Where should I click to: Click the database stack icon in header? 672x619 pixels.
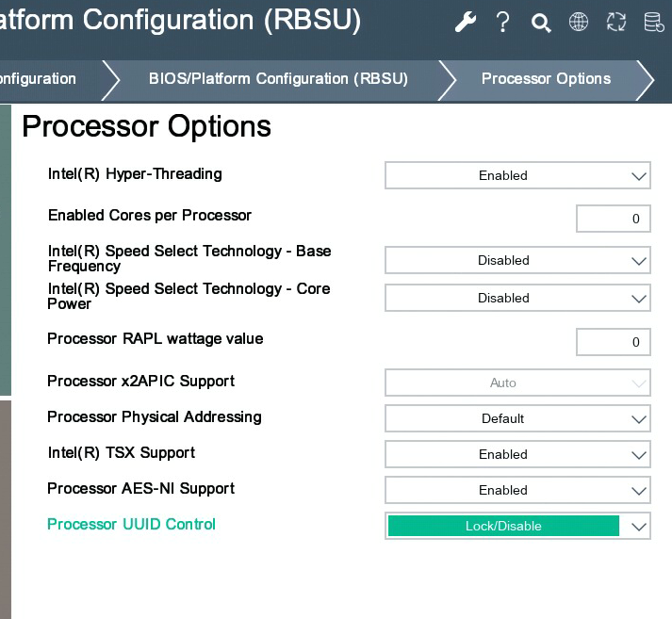point(653,23)
